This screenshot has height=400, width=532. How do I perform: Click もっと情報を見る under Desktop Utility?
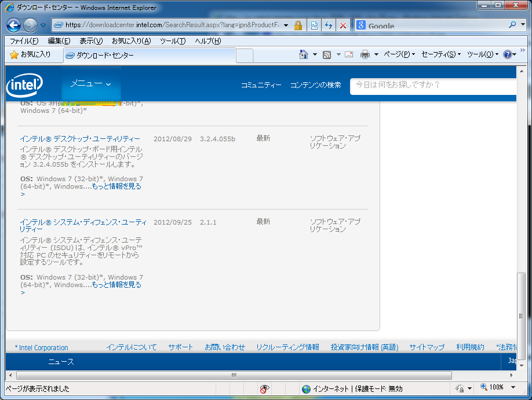[x=116, y=186]
